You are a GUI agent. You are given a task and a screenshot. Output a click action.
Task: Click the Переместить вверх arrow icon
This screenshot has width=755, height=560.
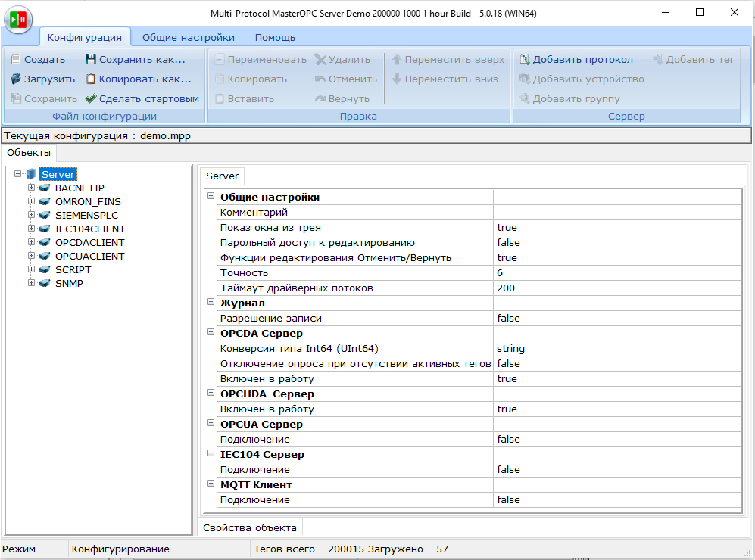[x=397, y=59]
